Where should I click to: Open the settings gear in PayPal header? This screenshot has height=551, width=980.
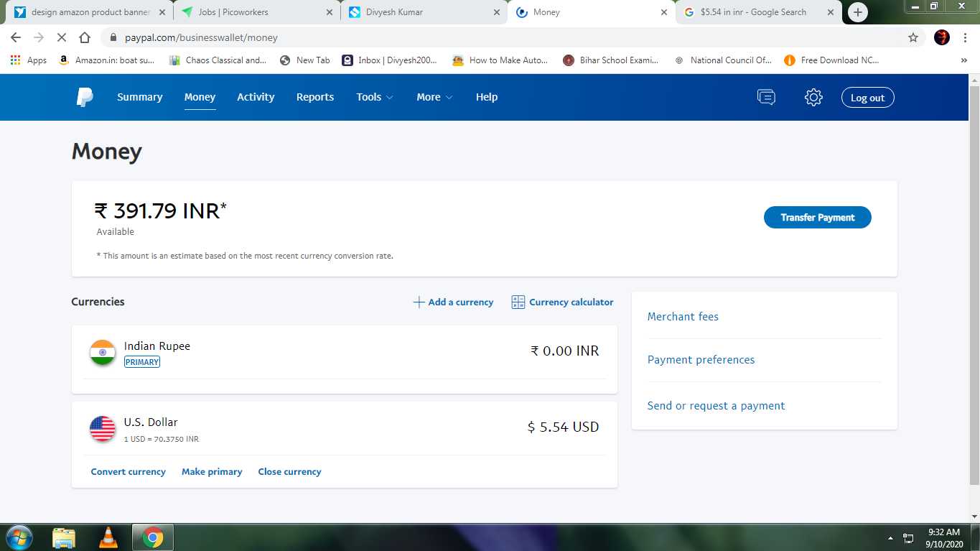pos(813,97)
